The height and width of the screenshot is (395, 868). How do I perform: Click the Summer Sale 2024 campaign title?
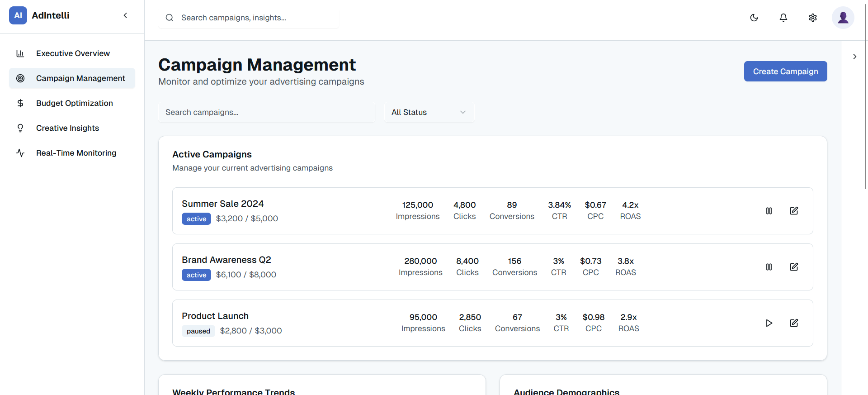click(223, 204)
